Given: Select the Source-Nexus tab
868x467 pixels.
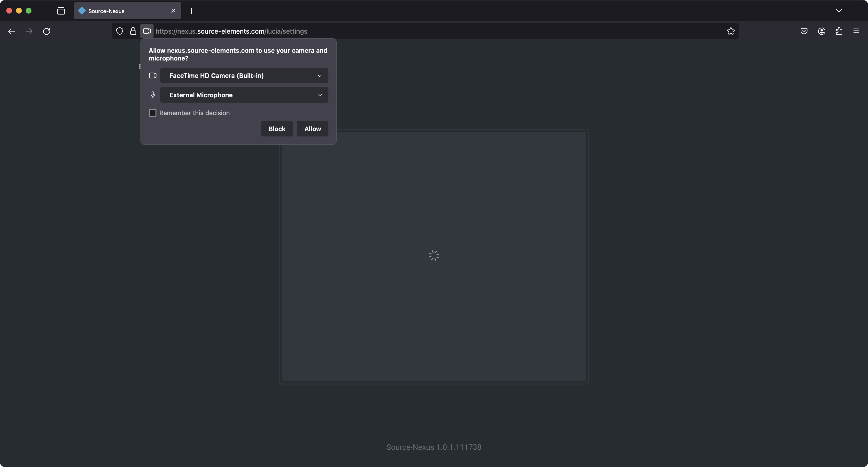Looking at the screenshot, I should click(x=121, y=11).
